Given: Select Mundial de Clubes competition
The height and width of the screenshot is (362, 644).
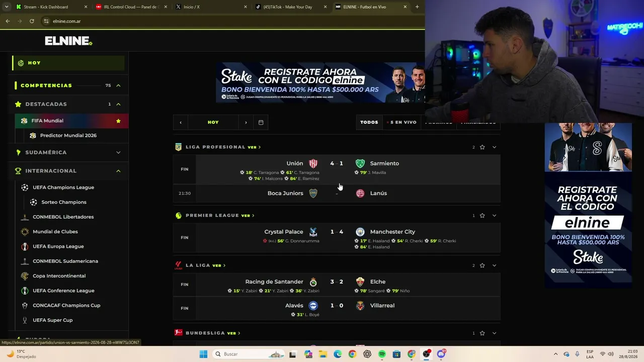Looking at the screenshot, I should click(55, 232).
